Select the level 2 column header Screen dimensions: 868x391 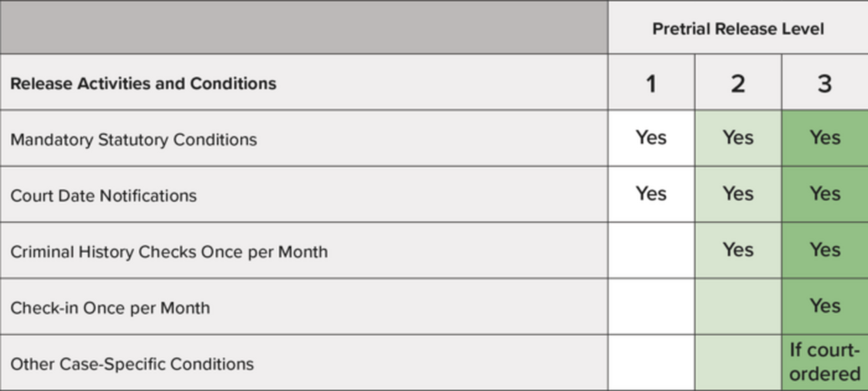point(738,83)
